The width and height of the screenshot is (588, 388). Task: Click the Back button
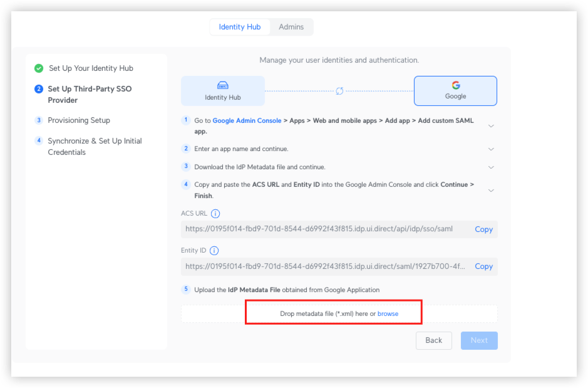[433, 340]
